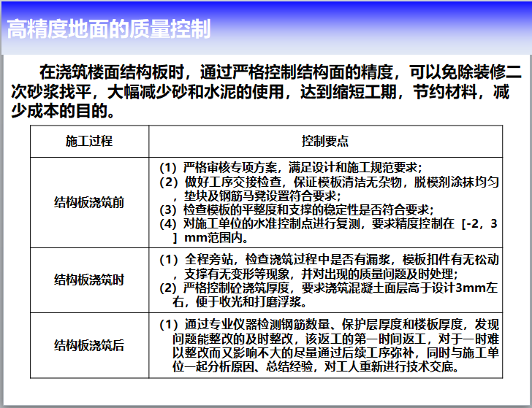Click the intro line starting 在浇筑楼面结构板时

281,72
